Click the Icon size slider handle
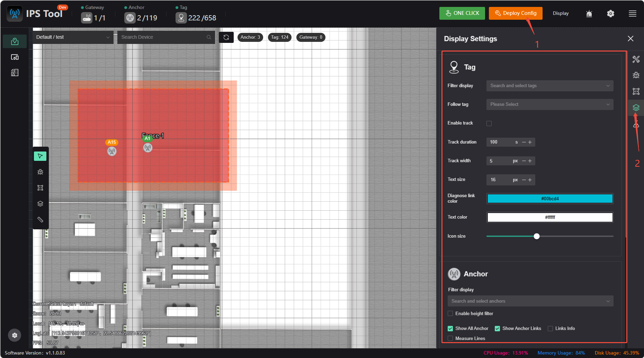Image resolution: width=644 pixels, height=358 pixels. tap(537, 236)
